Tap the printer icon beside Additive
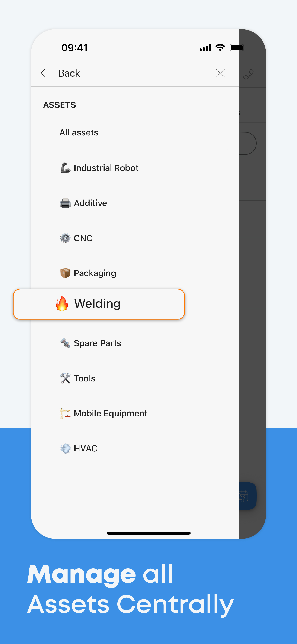Image resolution: width=297 pixels, height=644 pixels. (x=65, y=203)
